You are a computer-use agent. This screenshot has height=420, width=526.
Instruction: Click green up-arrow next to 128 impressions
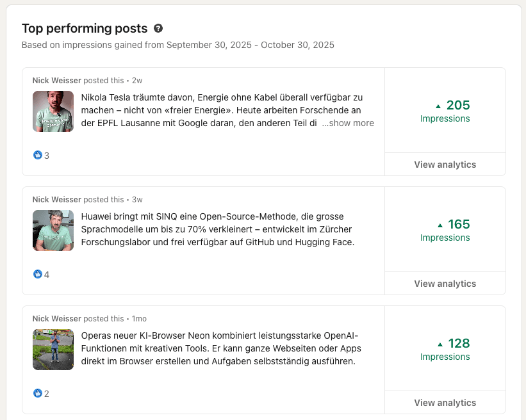click(440, 344)
